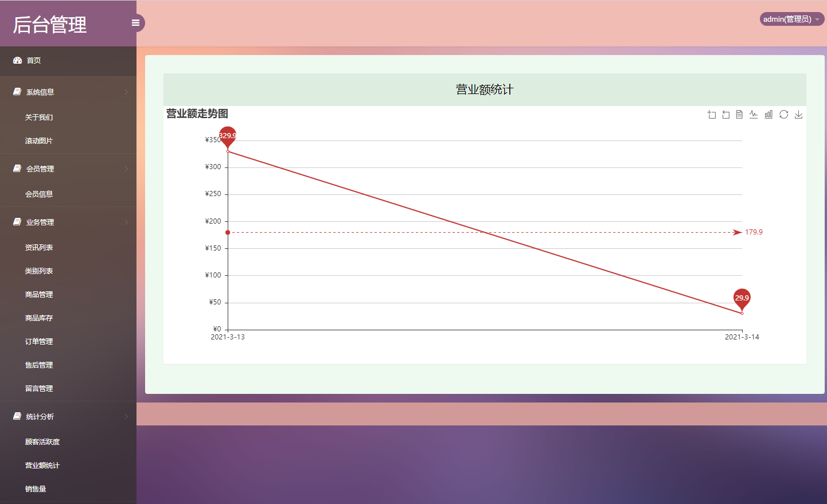827x504 pixels.
Task: Switch the chart to line view icon
Action: click(x=754, y=114)
